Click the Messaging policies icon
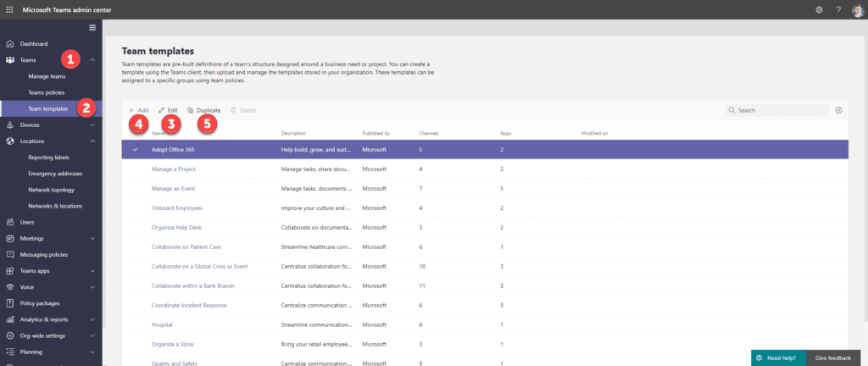The width and height of the screenshot is (868, 366). tap(10, 255)
